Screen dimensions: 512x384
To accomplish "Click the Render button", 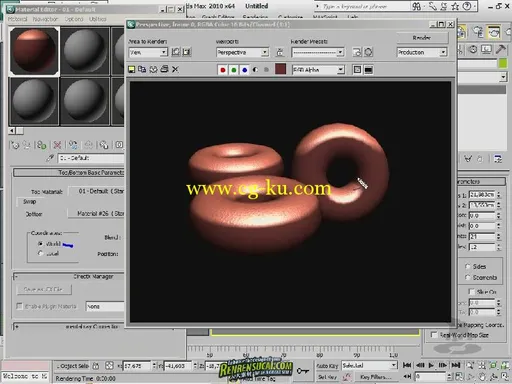I will coord(422,38).
